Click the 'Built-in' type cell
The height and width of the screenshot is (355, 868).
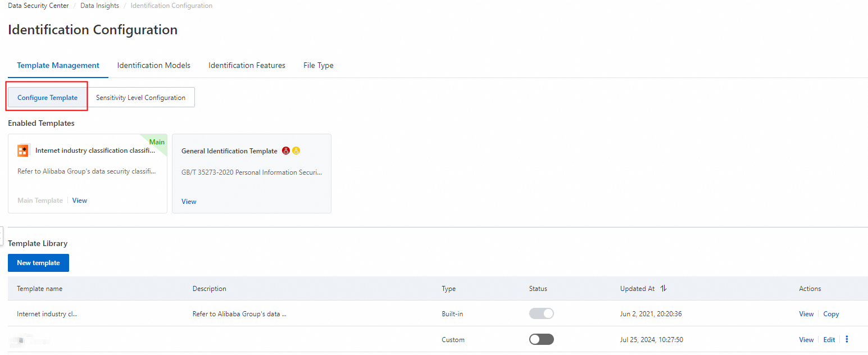pos(453,314)
